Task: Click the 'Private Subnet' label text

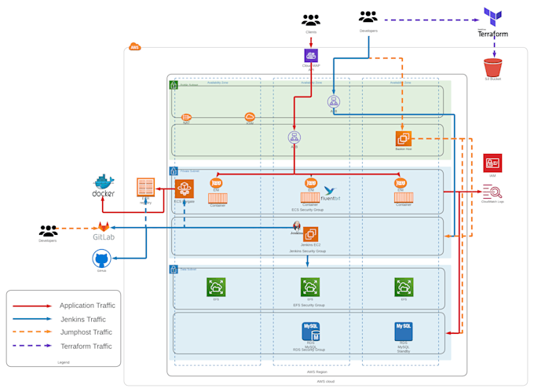Action: tap(190, 171)
